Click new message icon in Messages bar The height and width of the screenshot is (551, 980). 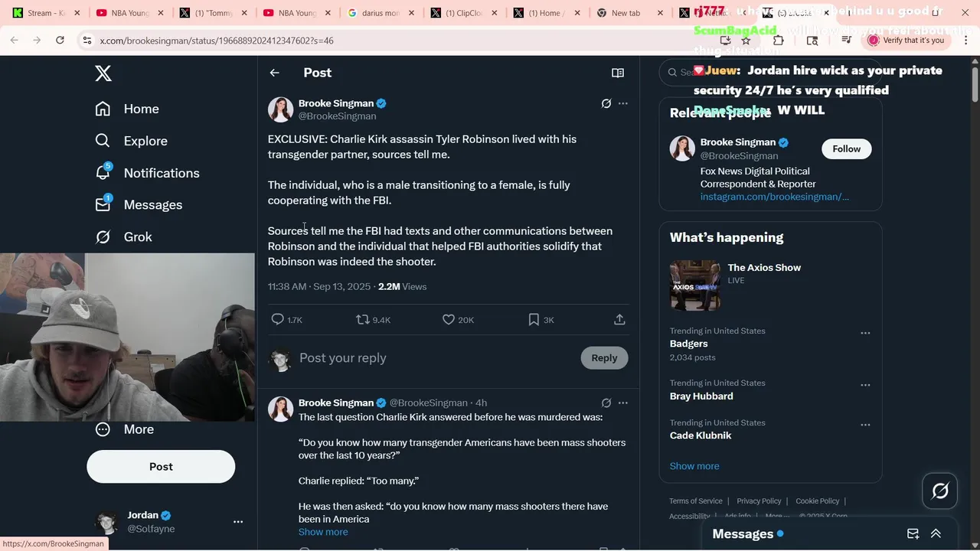pos(913,534)
